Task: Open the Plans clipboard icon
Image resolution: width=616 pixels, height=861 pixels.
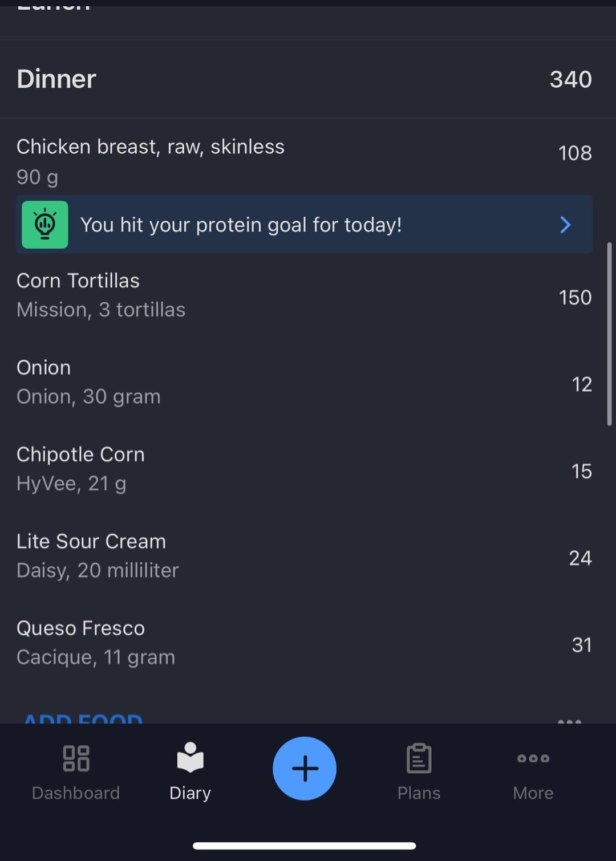Action: point(419,758)
